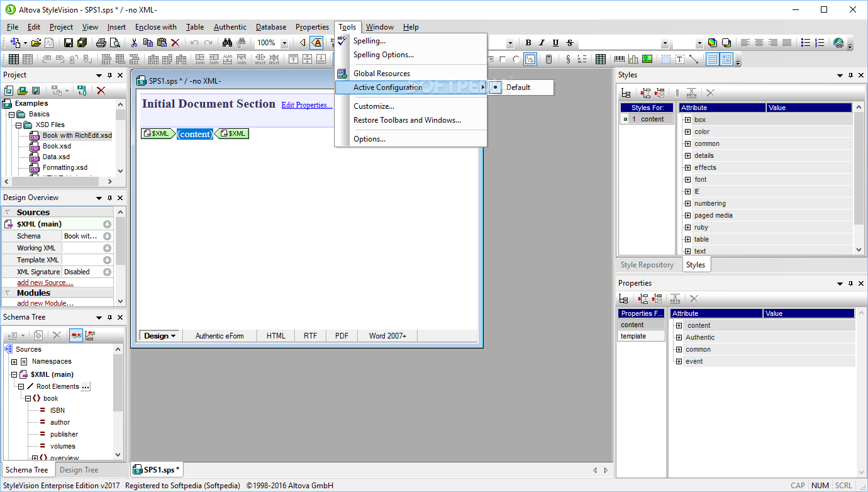Align text left

point(745,43)
